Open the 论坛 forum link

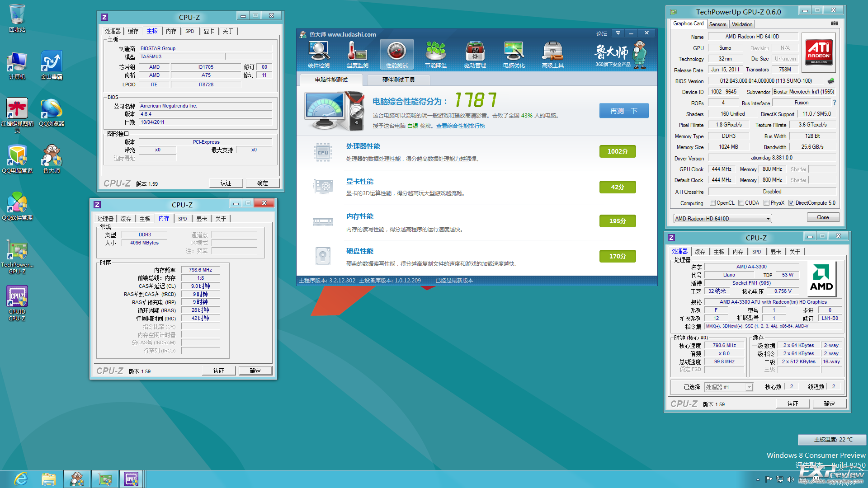coord(602,34)
